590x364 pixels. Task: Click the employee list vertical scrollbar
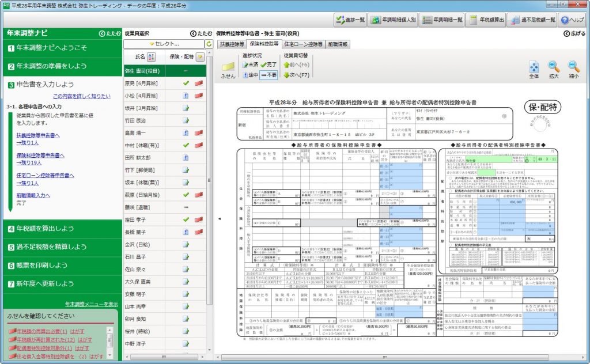209,180
